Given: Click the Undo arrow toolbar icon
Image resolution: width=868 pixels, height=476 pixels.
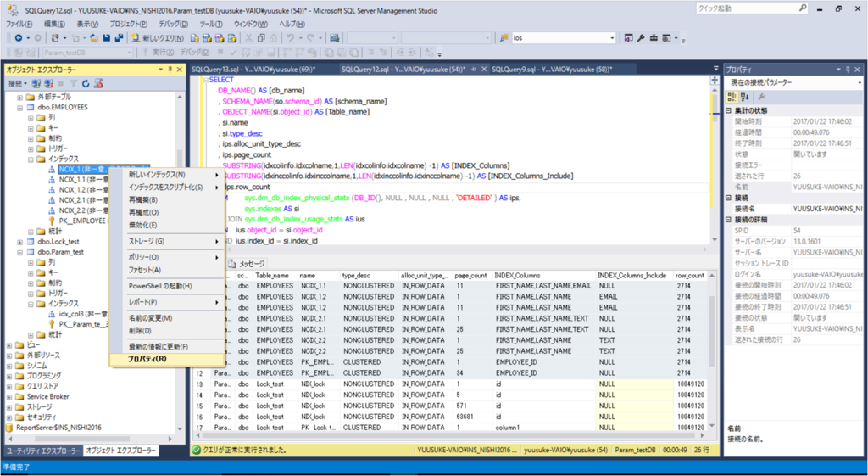Looking at the screenshot, I should [291, 38].
